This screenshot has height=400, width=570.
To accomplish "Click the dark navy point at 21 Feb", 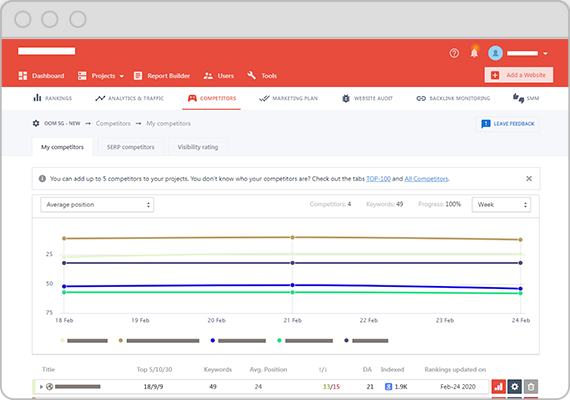I will 293,263.
